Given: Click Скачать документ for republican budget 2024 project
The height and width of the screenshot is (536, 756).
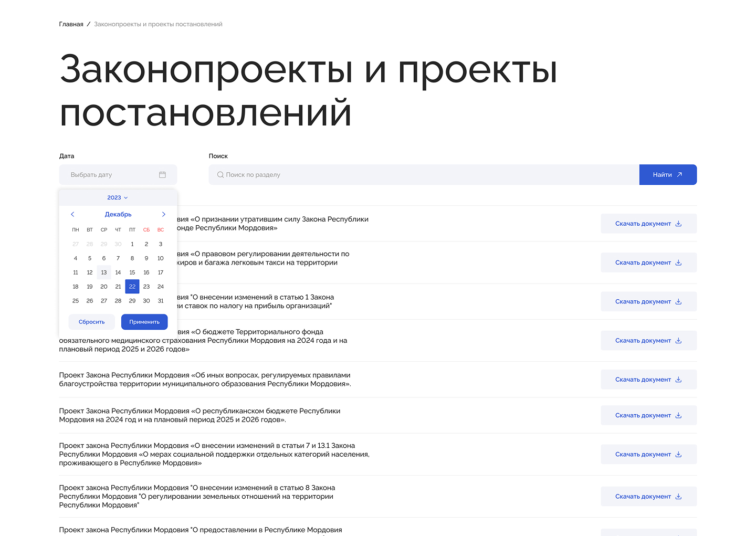Looking at the screenshot, I should click(x=649, y=415).
